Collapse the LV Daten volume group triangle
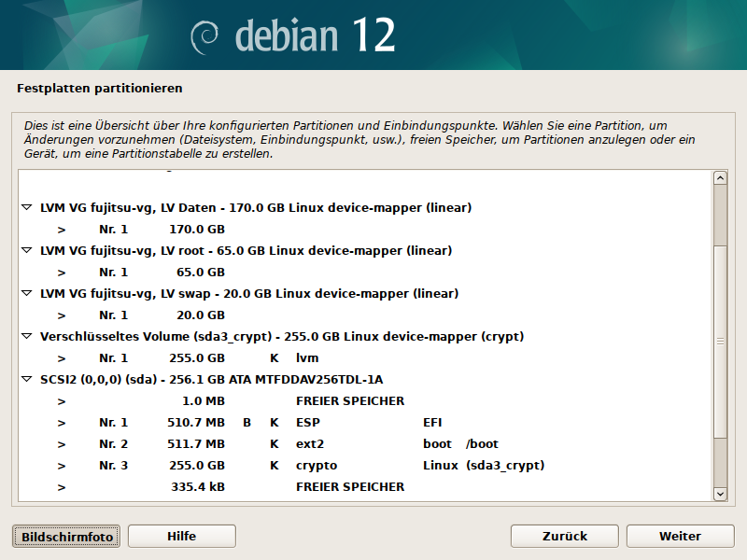The image size is (747, 560). [26, 207]
